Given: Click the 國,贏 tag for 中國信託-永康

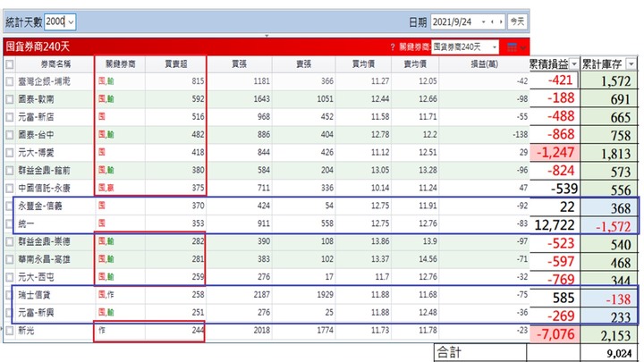Looking at the screenshot, I should pyautogui.click(x=106, y=188).
